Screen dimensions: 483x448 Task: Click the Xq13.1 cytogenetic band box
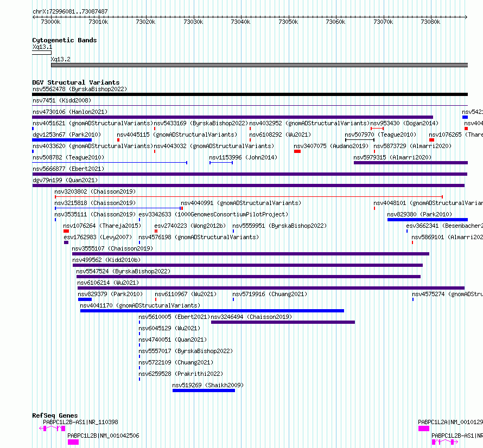(42, 53)
